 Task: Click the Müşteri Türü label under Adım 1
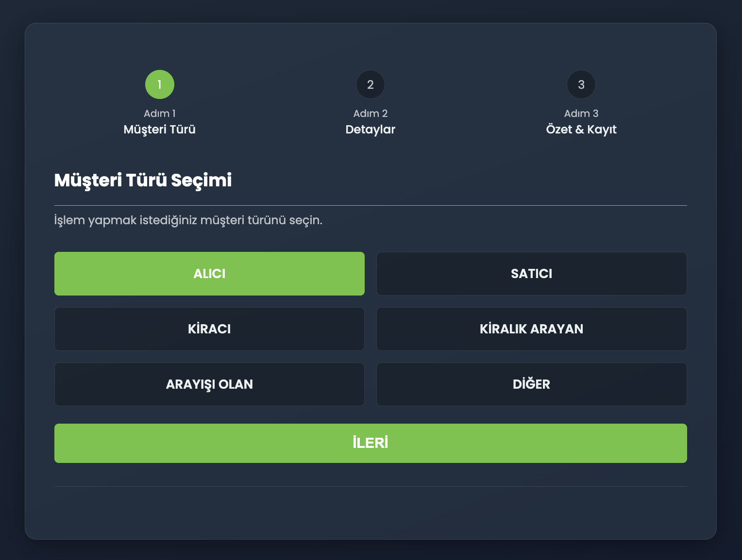[159, 130]
